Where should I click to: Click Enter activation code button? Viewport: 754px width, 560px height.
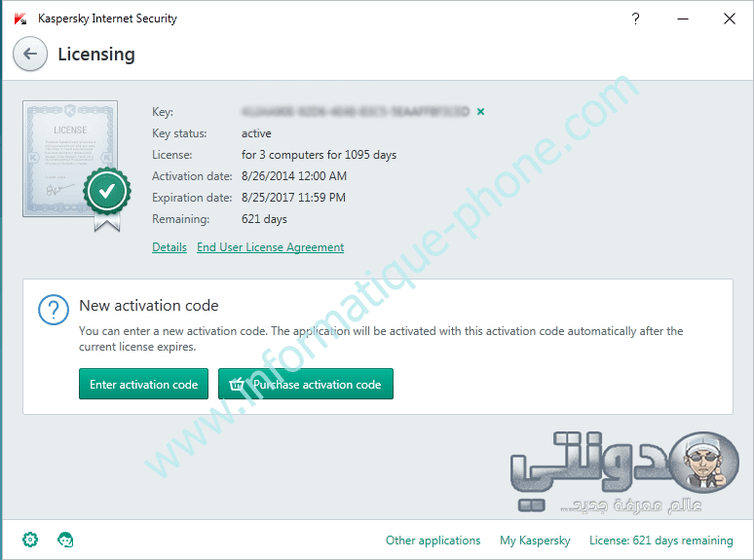(x=143, y=384)
